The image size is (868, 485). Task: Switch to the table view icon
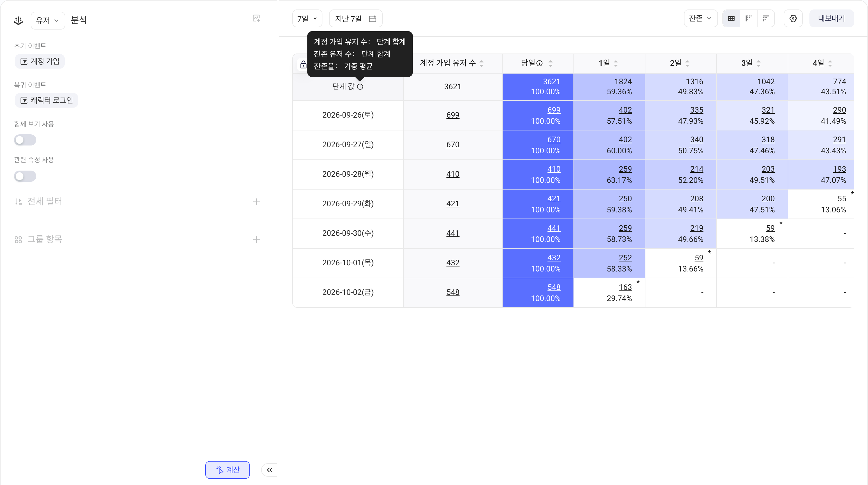731,18
